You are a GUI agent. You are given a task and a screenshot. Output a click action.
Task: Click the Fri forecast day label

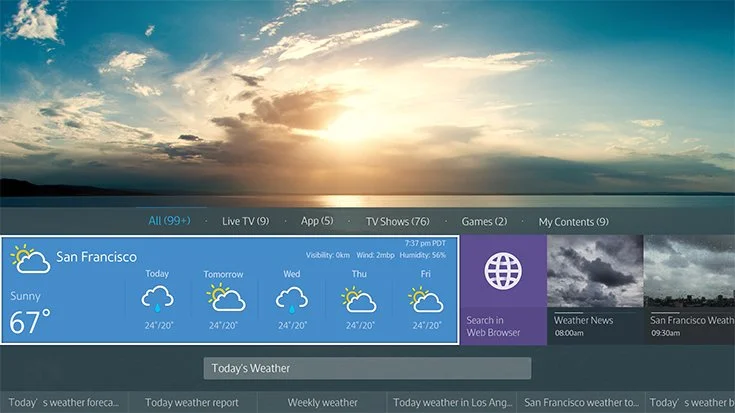coord(425,274)
